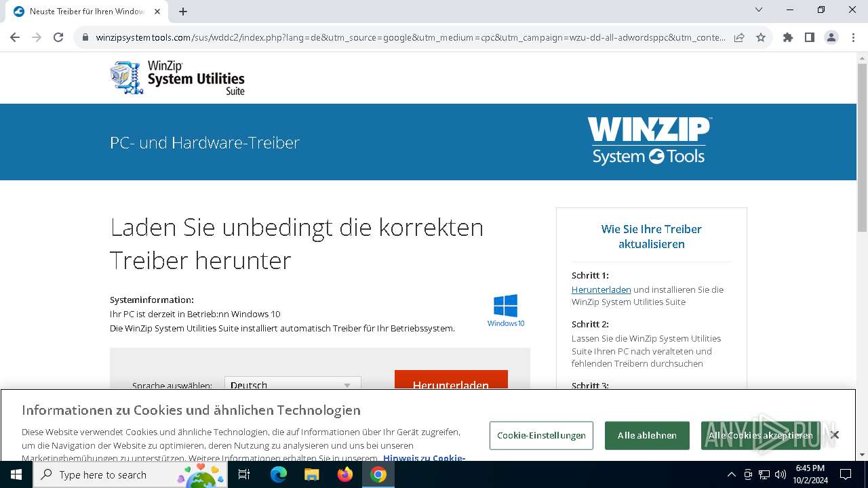868x488 pixels.
Task: Open the Chrome extensions puzzle icon
Action: pyautogui.click(x=788, y=37)
